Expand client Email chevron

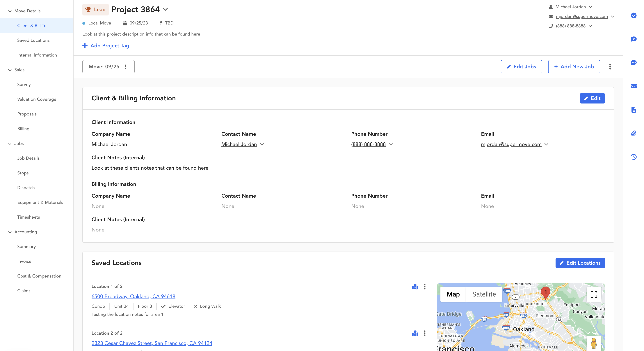pos(547,144)
